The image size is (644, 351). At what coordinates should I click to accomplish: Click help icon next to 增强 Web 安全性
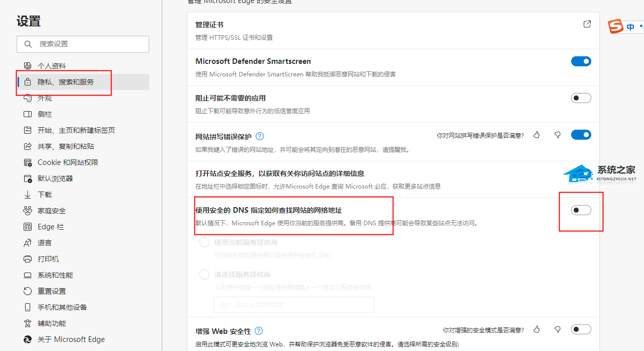pyautogui.click(x=259, y=331)
